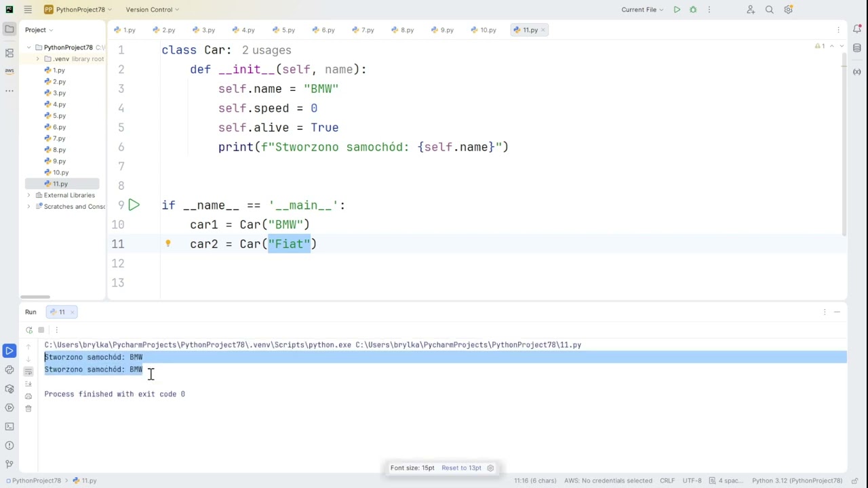Expand Scratches and Consoles node
This screenshot has width=868, height=488.
pos(29,207)
